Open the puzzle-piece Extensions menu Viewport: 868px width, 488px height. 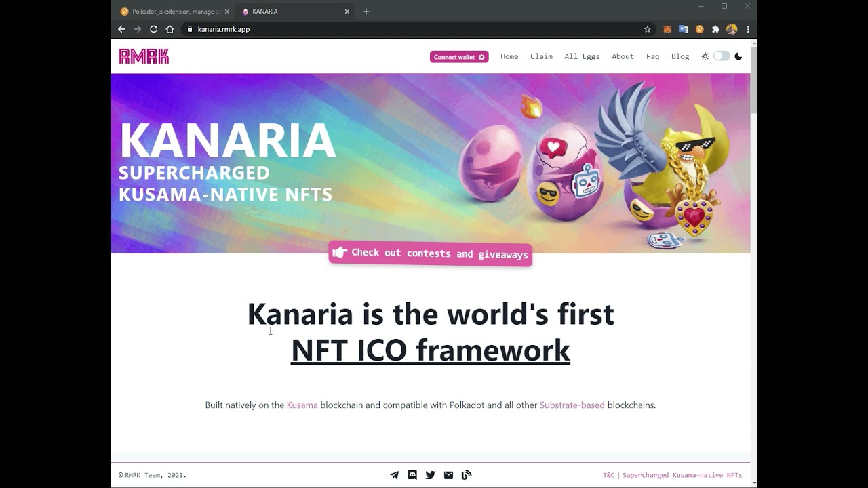[x=715, y=29]
